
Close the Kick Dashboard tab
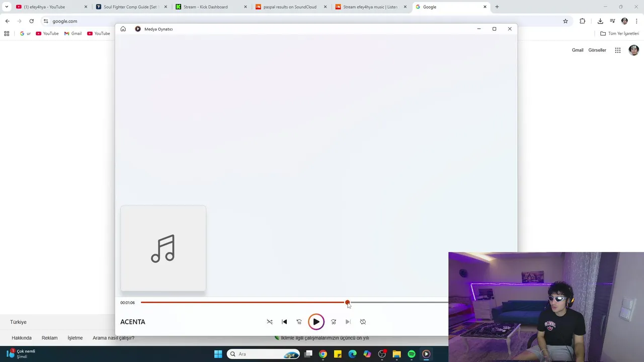[246, 7]
